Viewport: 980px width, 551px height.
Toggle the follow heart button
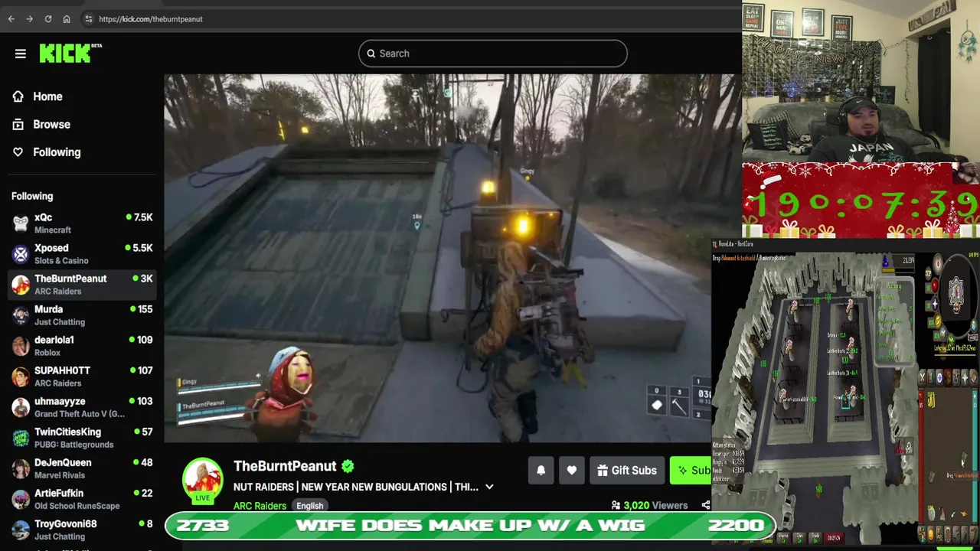(571, 471)
